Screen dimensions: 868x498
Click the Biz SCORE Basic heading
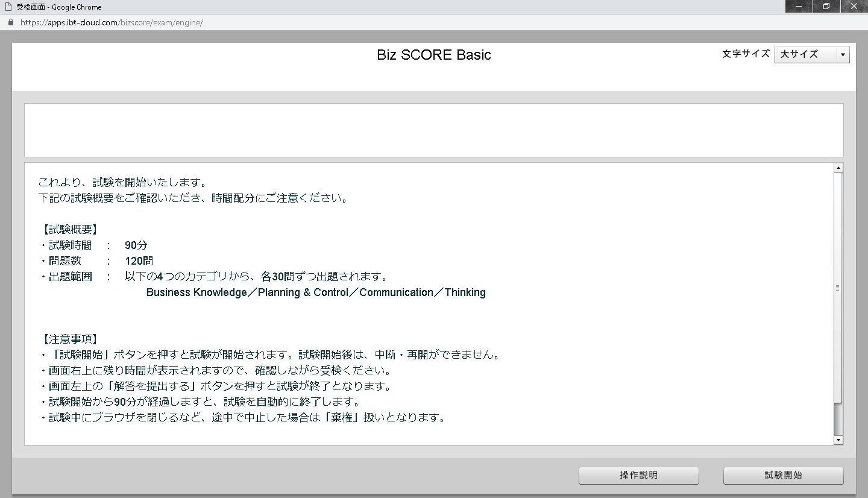click(433, 55)
